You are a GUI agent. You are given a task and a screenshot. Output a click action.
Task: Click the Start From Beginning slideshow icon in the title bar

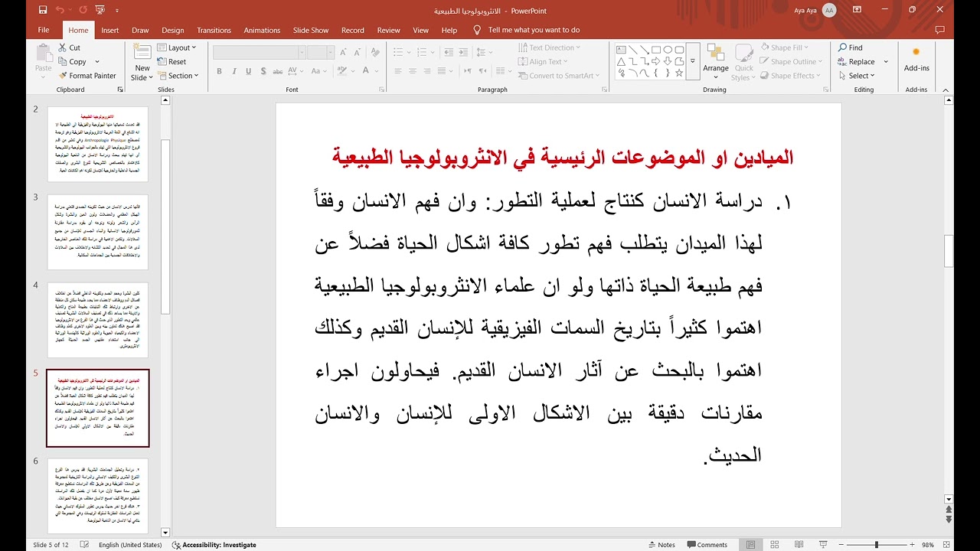[100, 10]
